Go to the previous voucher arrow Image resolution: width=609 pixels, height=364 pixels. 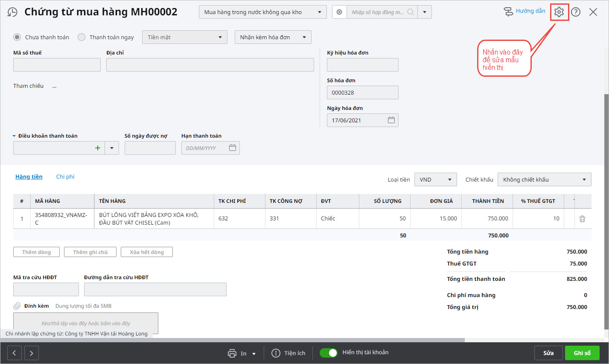(x=15, y=353)
